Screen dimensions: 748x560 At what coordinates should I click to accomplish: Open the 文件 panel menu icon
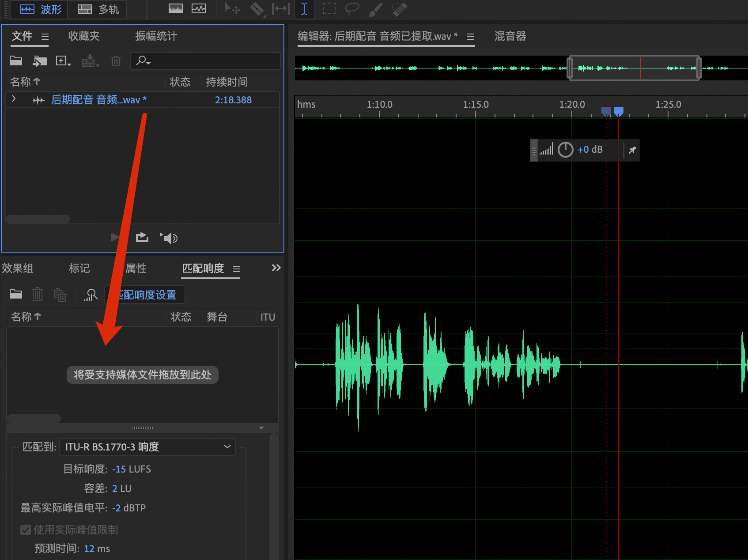point(45,37)
